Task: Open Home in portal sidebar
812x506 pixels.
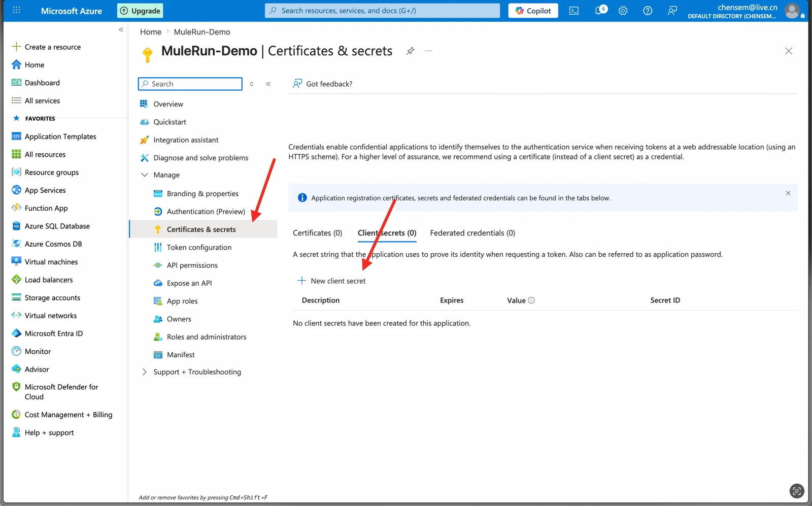Action: coord(35,65)
